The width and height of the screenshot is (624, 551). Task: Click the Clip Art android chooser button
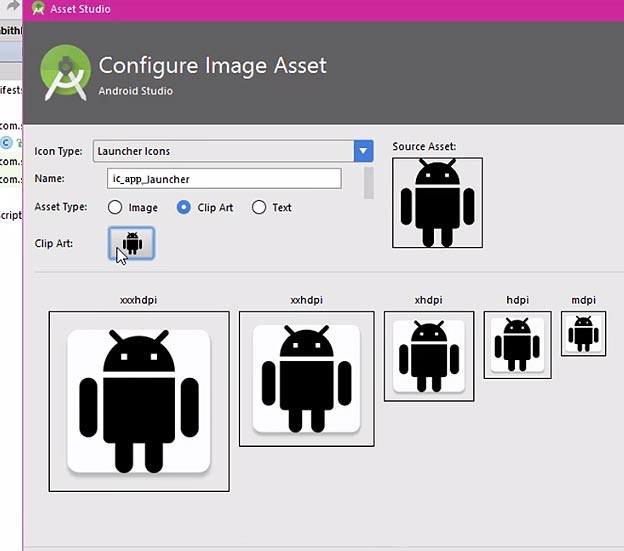[131, 243]
